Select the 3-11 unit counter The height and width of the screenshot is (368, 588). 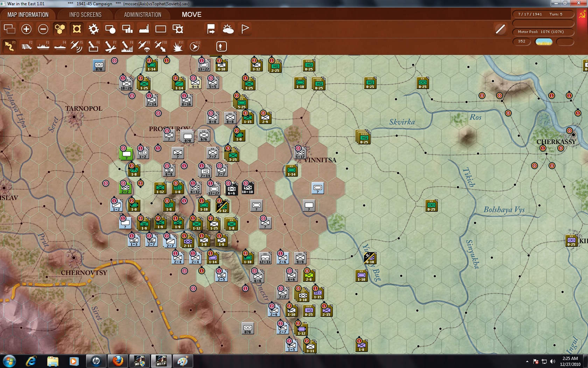point(310,346)
